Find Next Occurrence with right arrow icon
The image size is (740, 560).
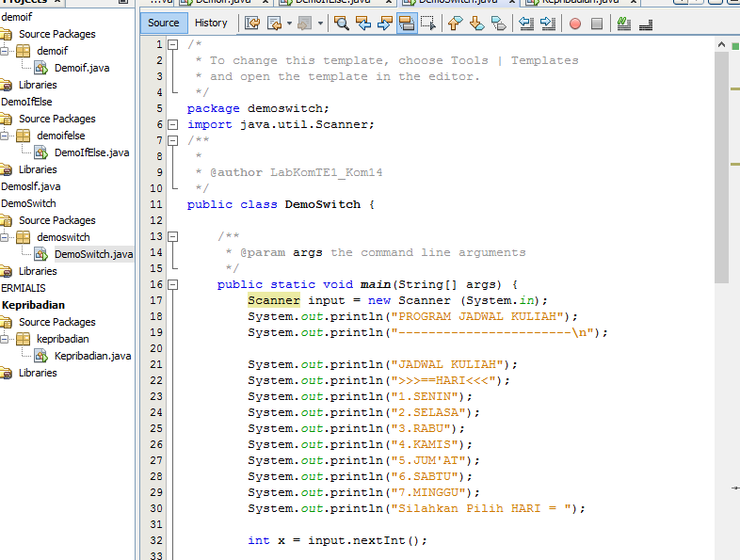pyautogui.click(x=385, y=23)
